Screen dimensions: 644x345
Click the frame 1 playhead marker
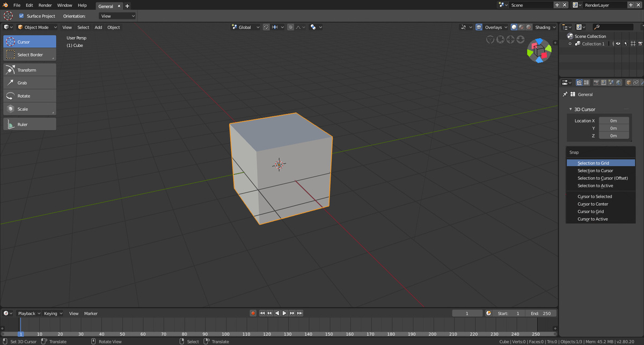pyautogui.click(x=20, y=334)
